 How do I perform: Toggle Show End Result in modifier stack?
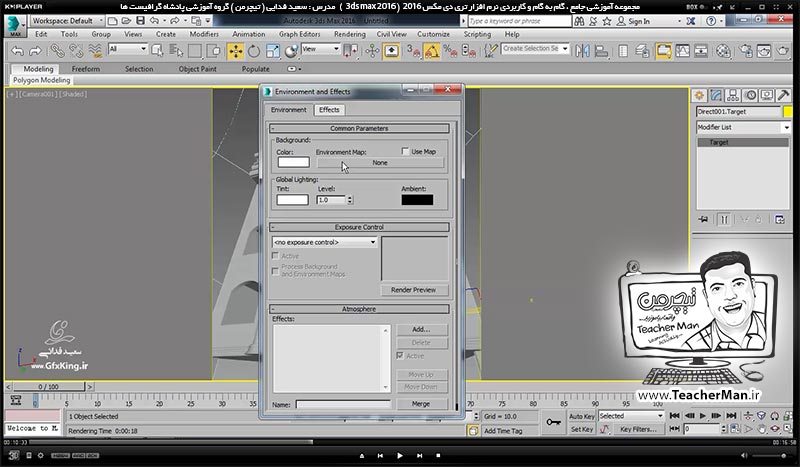[724, 219]
